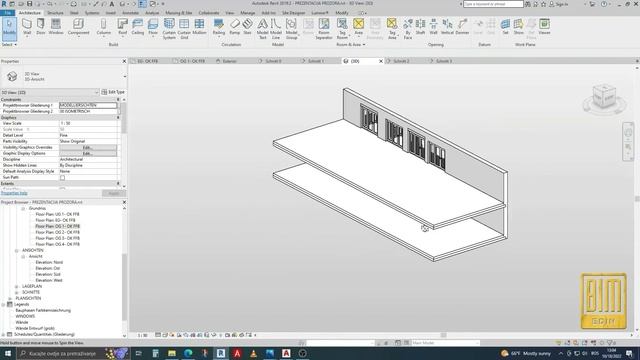The height and width of the screenshot is (360, 640).
Task: Close the Properties panel
Action: pos(124,61)
